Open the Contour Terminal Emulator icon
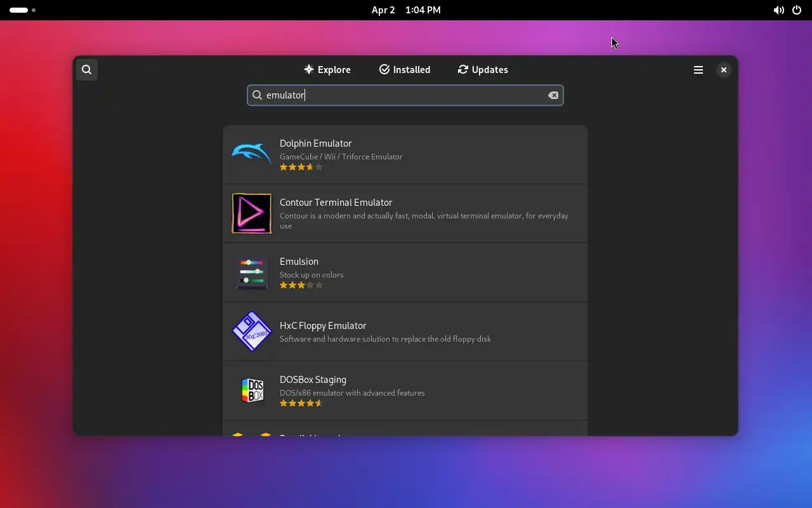The image size is (812, 508). tap(252, 213)
